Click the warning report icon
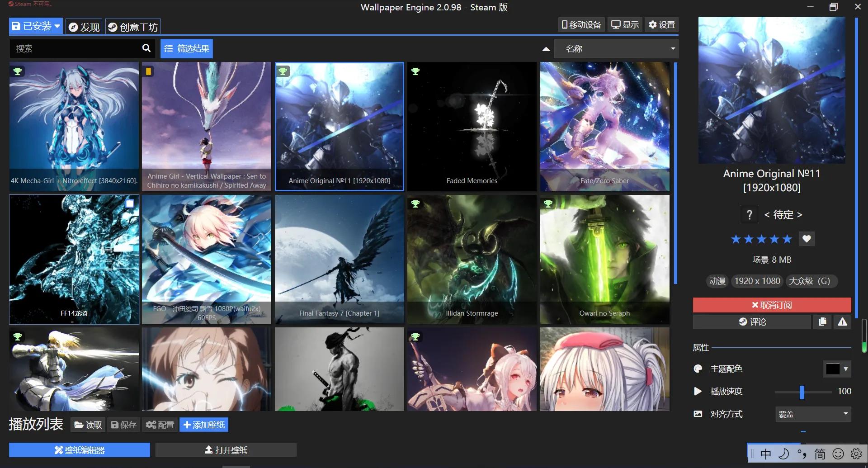The image size is (868, 468). tap(842, 321)
